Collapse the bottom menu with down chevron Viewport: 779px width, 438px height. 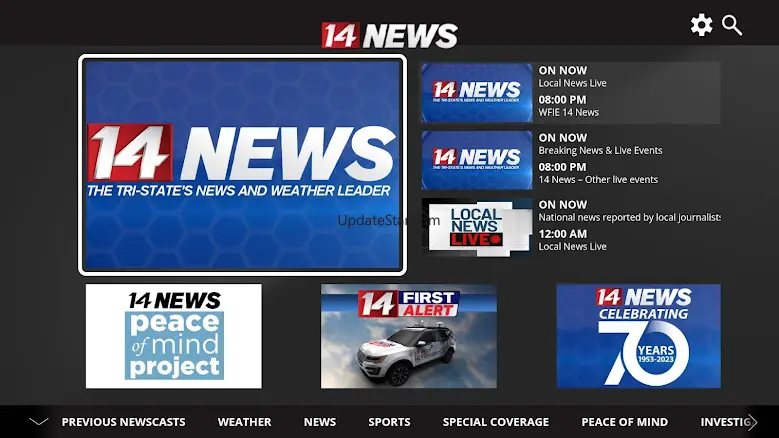[38, 422]
